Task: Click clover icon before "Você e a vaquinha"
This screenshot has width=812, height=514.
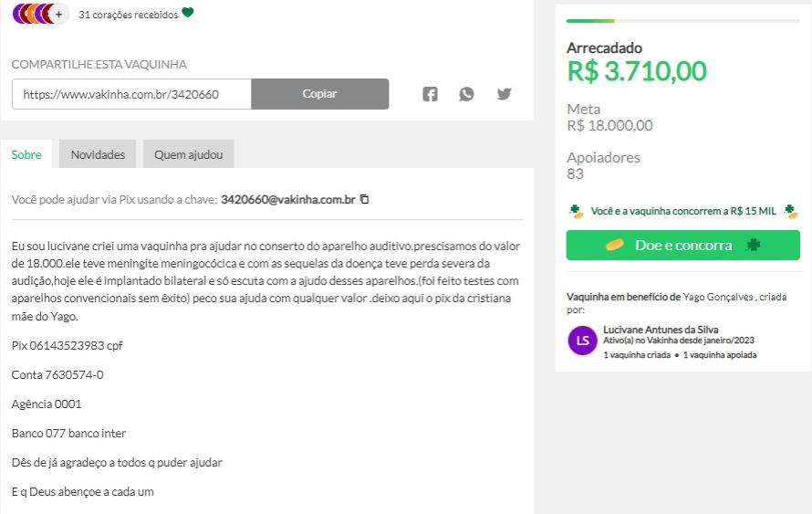Action: 576,211
